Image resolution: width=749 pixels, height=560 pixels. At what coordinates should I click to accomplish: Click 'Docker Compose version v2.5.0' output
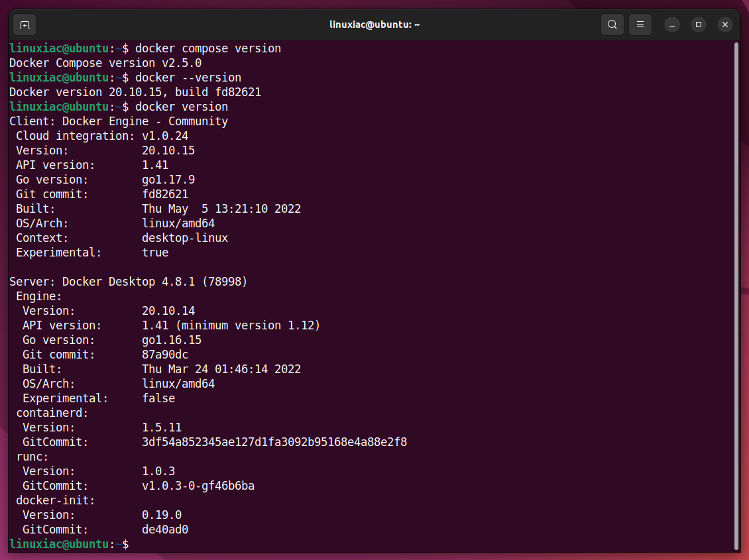point(105,63)
